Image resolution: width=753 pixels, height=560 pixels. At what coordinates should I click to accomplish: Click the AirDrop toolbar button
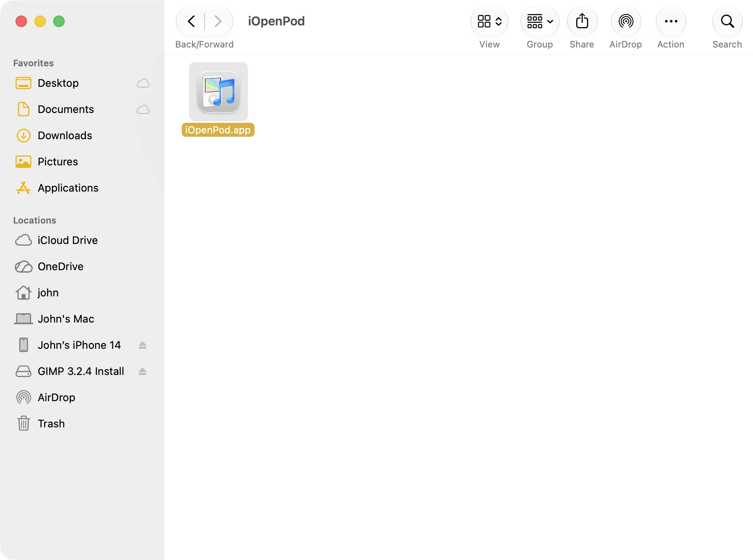[626, 21]
